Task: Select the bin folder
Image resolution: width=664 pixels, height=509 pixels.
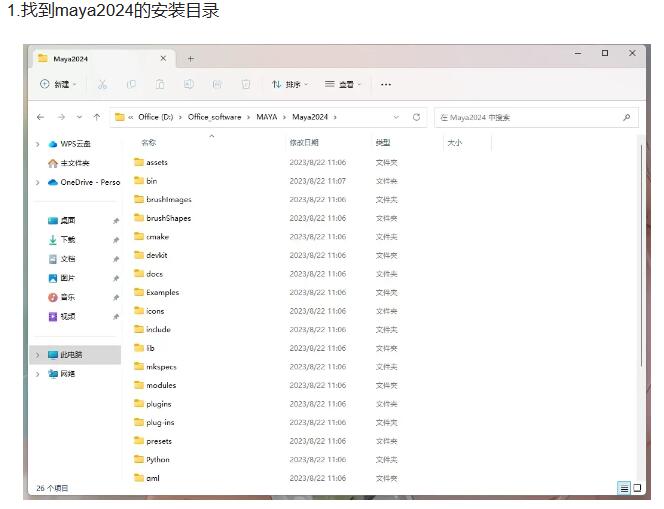Action: pyautogui.click(x=151, y=181)
